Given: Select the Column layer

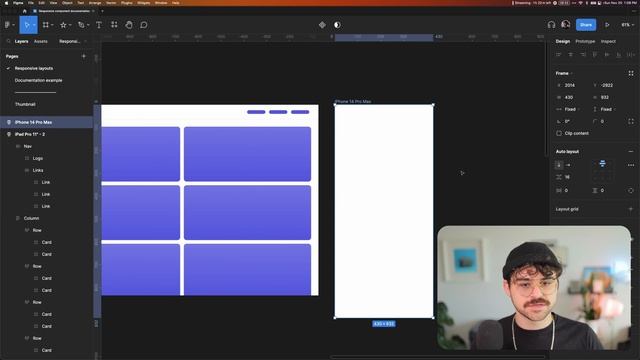Looking at the screenshot, I should click(x=47, y=218).
